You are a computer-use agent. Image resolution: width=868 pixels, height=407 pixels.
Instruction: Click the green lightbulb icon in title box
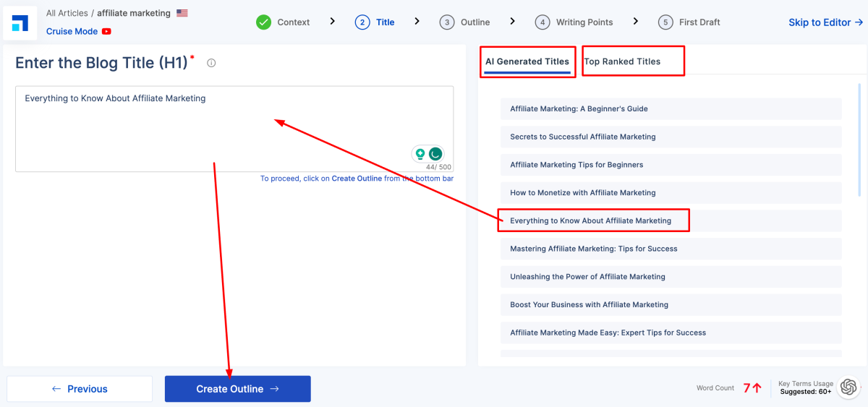[420, 154]
